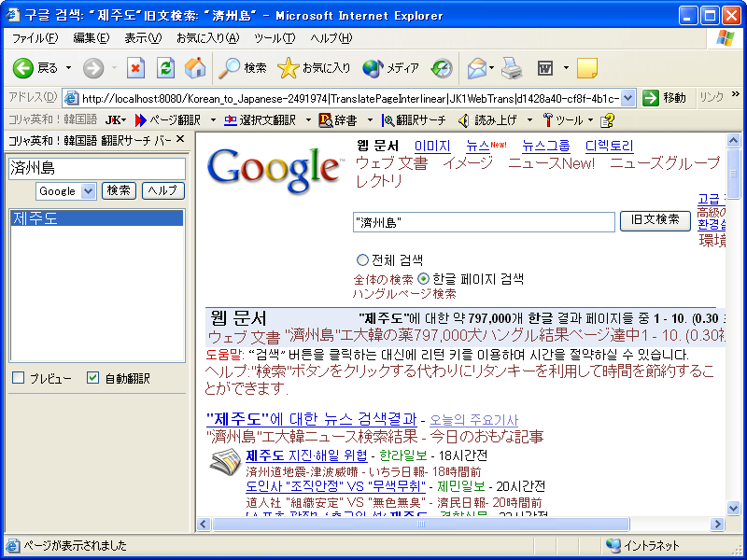Click the Back (戻る) arrow icon
Viewport: 747px width, 560px height.
[x=22, y=68]
